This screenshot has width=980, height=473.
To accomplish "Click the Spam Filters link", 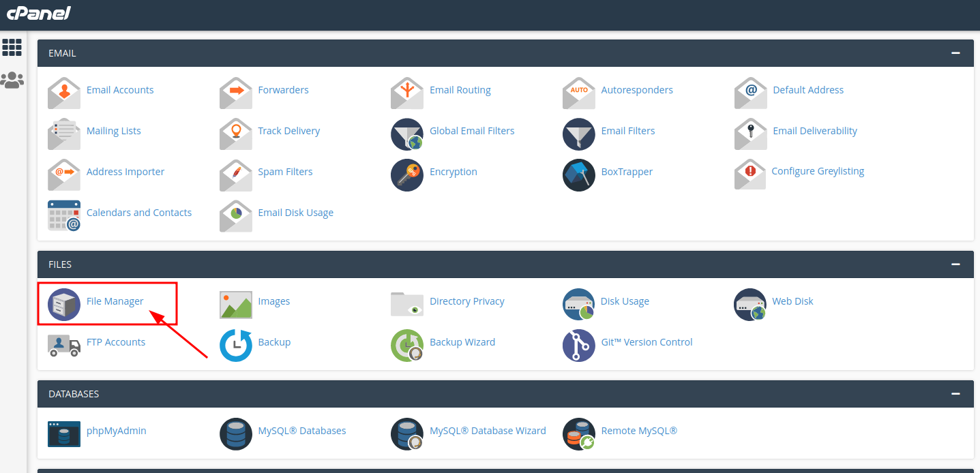I will (x=285, y=172).
